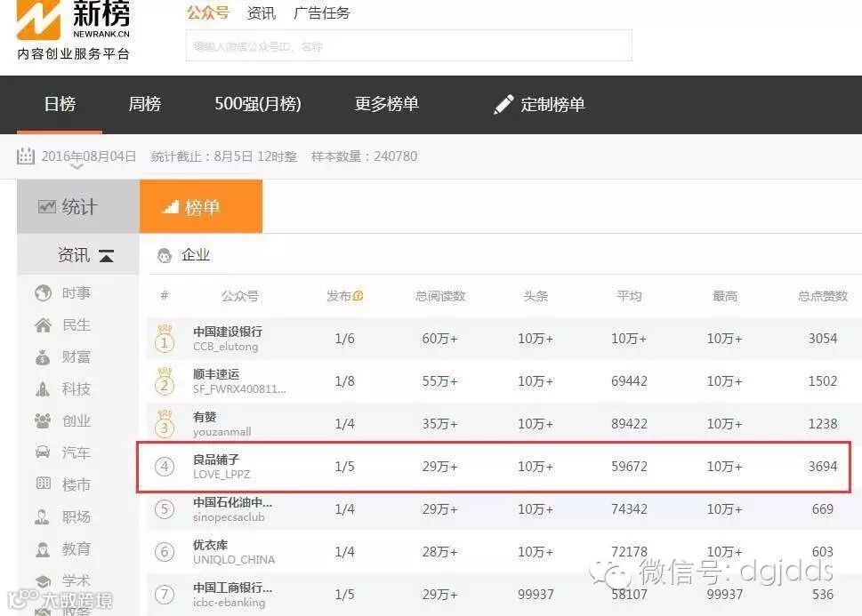Click the rank 3 crown medal

(x=165, y=424)
